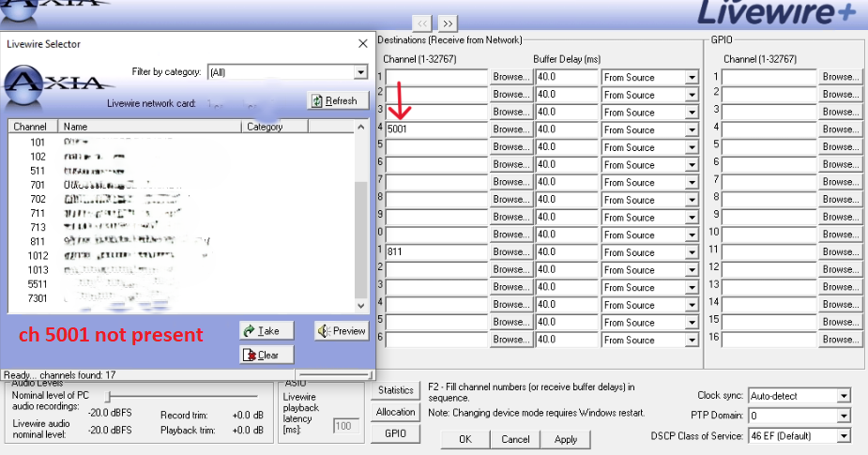Select channel 511 row
This screenshot has height=455, width=868.
coord(181,171)
